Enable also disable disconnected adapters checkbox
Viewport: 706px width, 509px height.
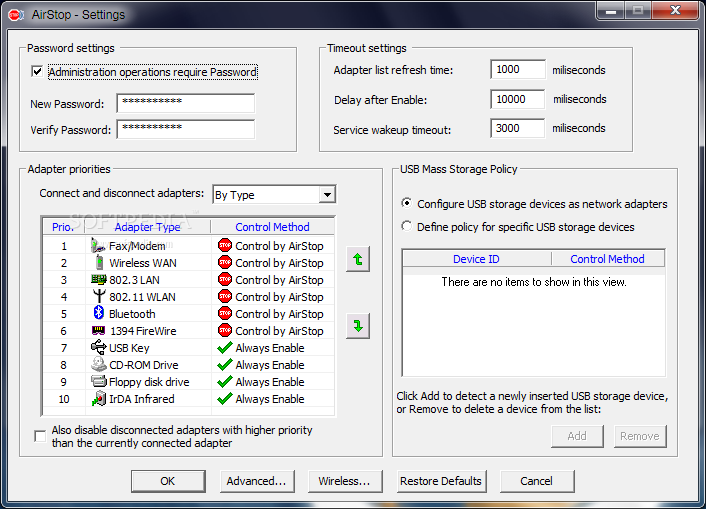40,436
